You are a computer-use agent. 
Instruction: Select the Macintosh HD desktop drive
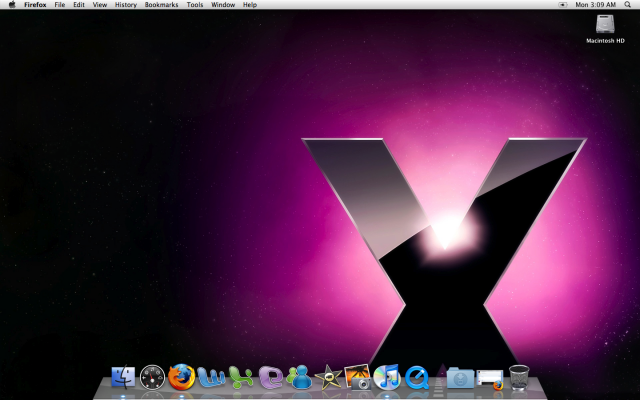click(x=605, y=29)
